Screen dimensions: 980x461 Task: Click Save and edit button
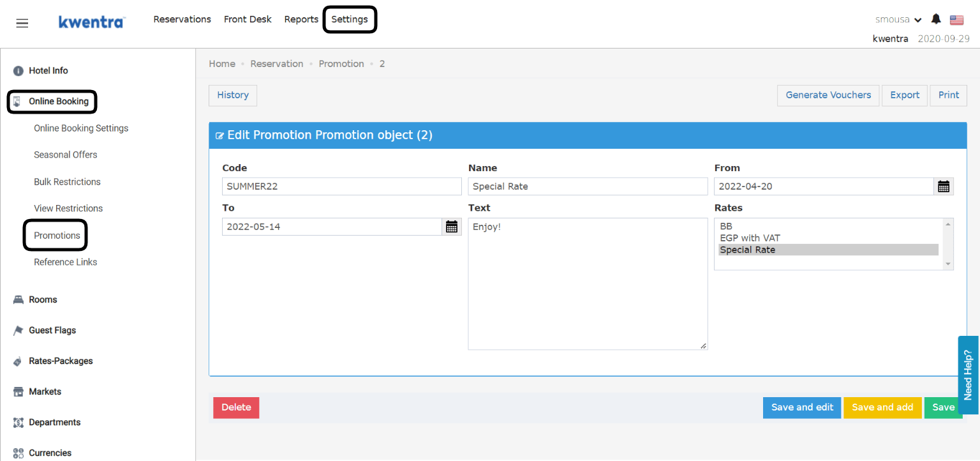(802, 407)
